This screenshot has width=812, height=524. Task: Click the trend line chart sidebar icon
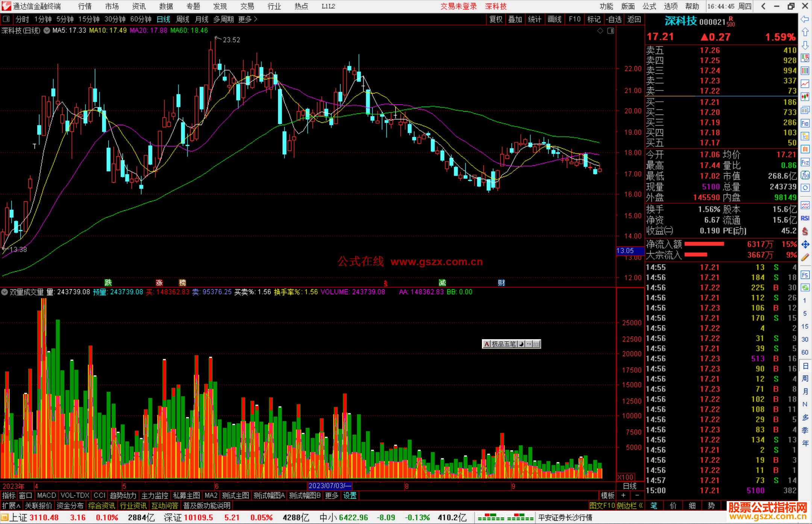click(805, 84)
